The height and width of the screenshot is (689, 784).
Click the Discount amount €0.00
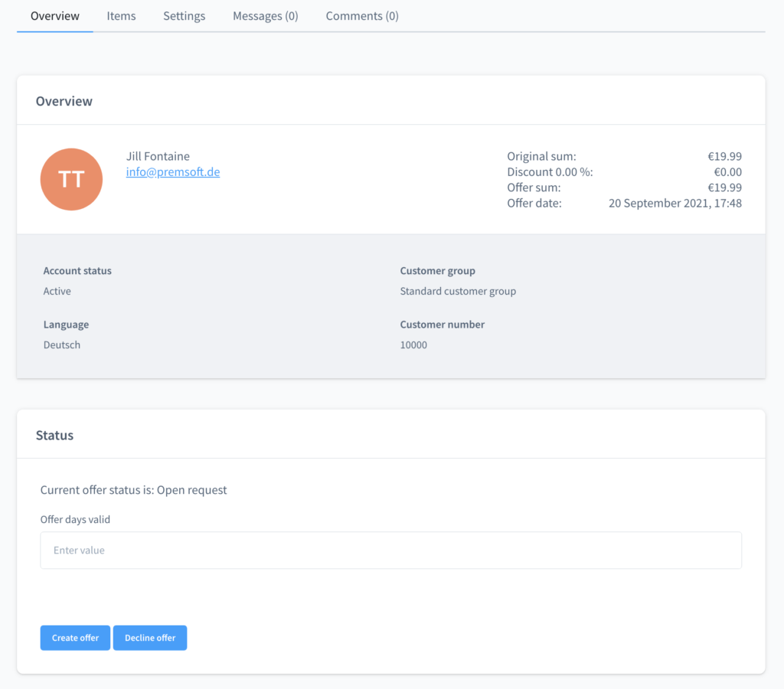tap(727, 172)
